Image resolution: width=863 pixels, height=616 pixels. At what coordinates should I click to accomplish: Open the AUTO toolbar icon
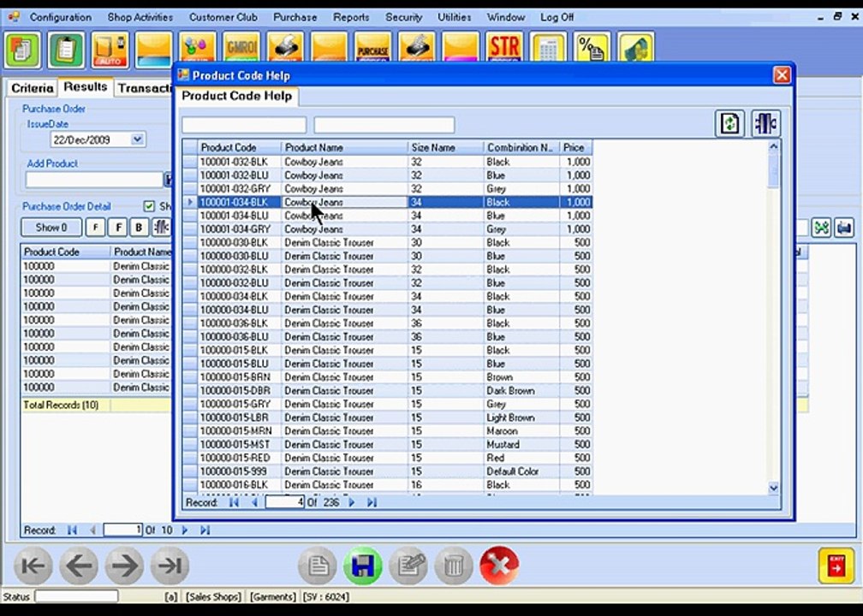coord(110,50)
